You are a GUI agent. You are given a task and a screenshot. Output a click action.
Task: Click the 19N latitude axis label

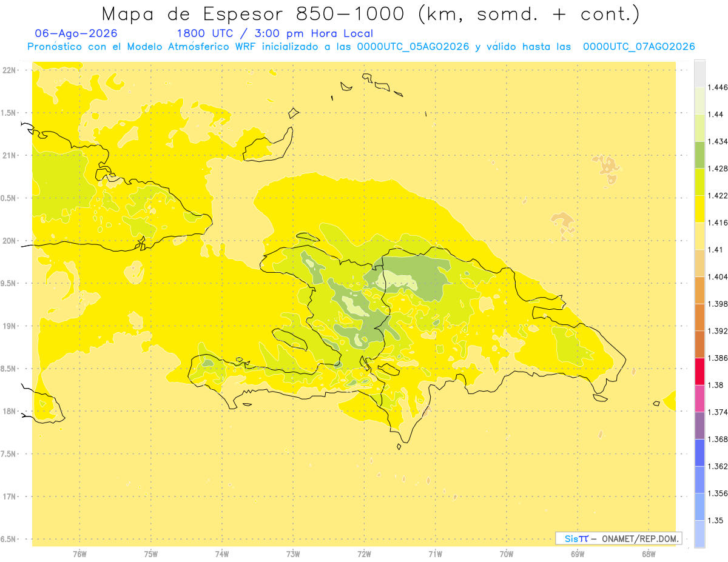click(x=8, y=326)
